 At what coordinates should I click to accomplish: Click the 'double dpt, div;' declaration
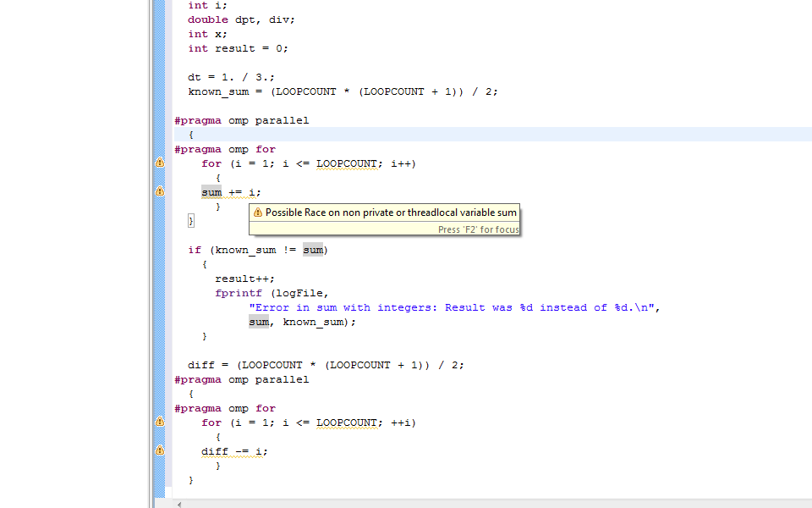(241, 19)
